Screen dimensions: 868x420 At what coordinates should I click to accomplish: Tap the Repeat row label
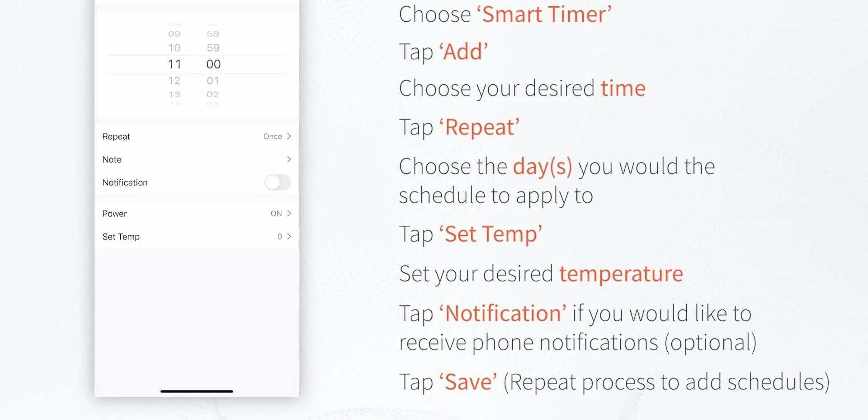tap(116, 137)
